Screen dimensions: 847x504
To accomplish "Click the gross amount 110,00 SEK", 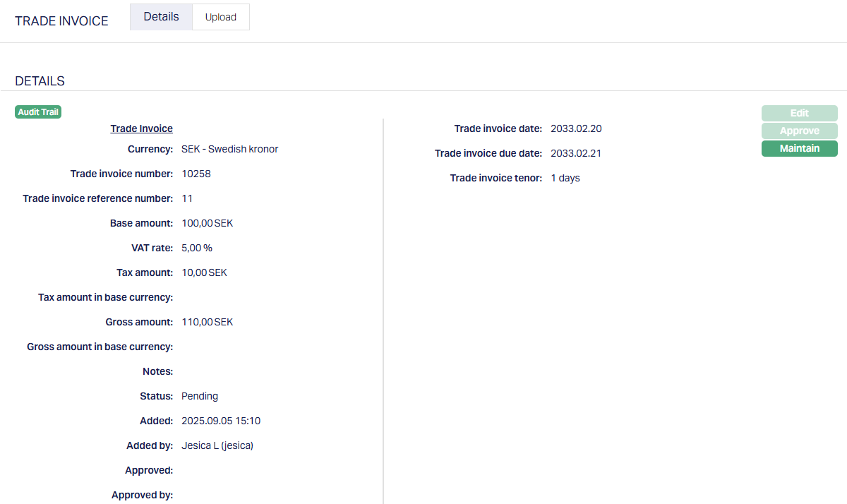I will point(207,322).
